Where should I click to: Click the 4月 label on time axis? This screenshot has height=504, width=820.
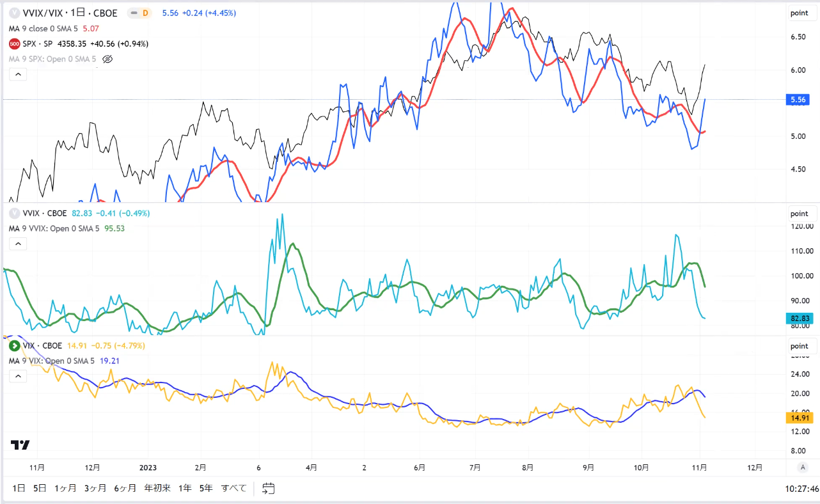[x=311, y=467]
